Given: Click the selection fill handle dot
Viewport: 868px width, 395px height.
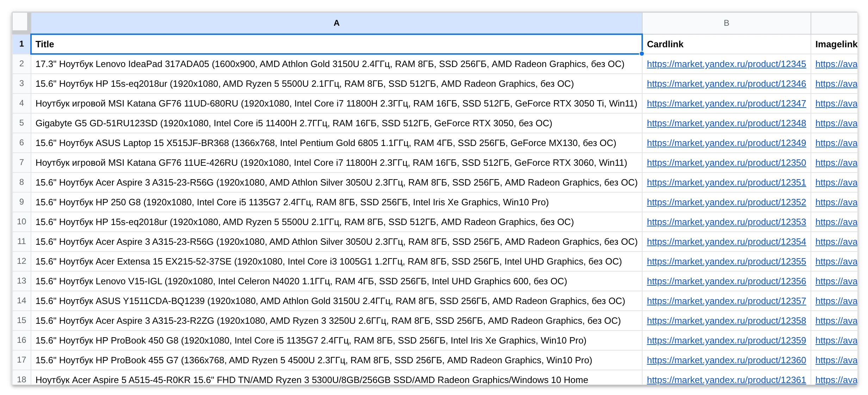Looking at the screenshot, I should 642,54.
